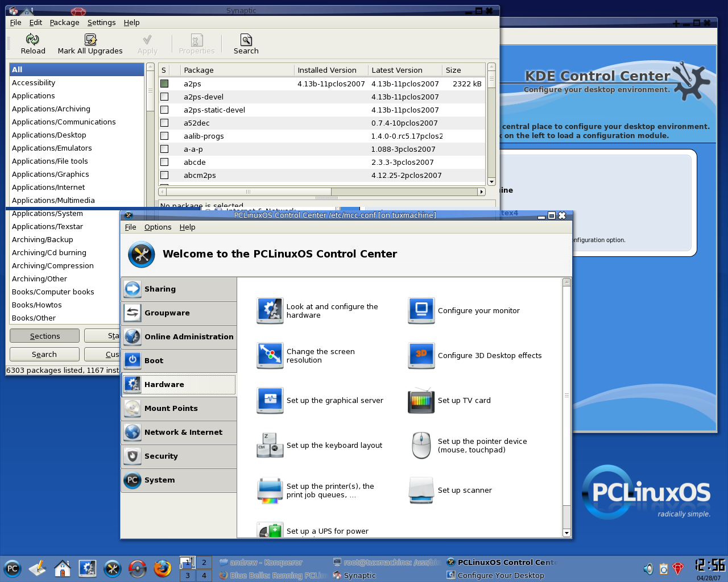Click package list horizontal scrollbar
This screenshot has width=728, height=582.
[322, 192]
